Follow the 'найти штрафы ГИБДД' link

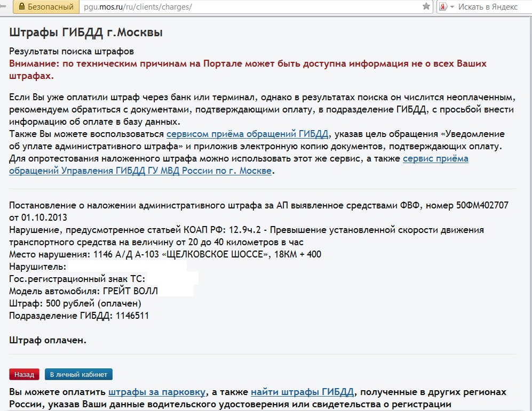(302, 392)
